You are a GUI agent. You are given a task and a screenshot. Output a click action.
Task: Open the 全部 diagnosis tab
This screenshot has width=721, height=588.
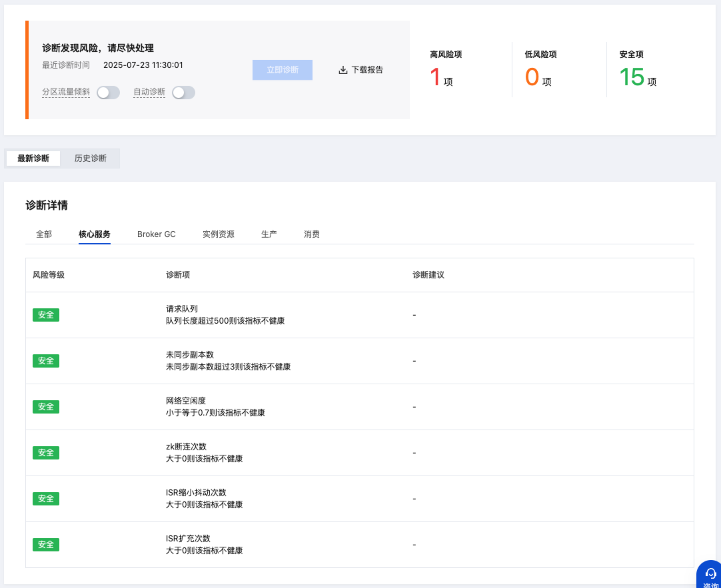(44, 234)
